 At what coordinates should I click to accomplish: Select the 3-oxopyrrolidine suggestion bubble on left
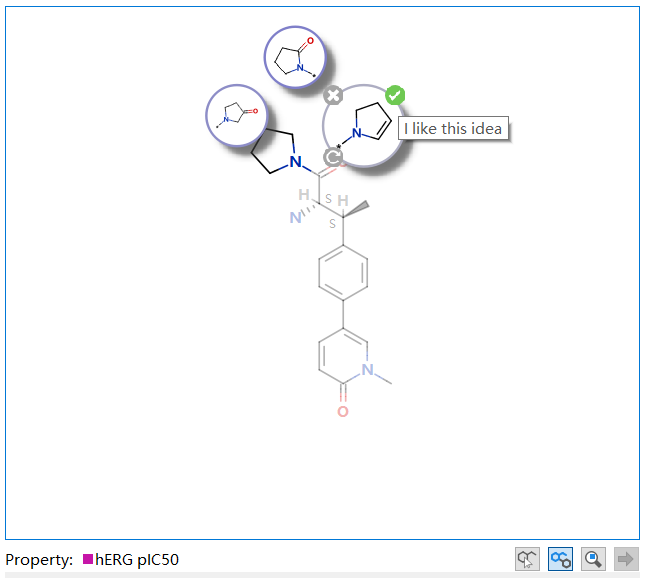[x=237, y=116]
